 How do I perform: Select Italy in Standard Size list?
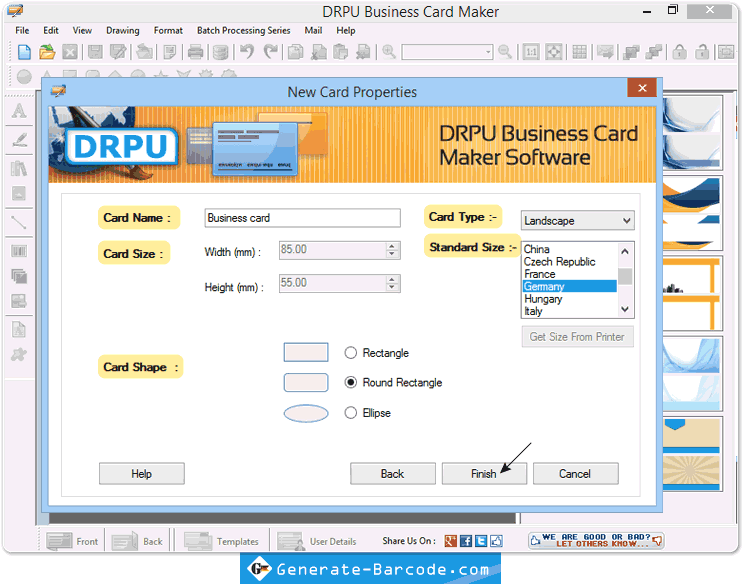pyautogui.click(x=569, y=311)
